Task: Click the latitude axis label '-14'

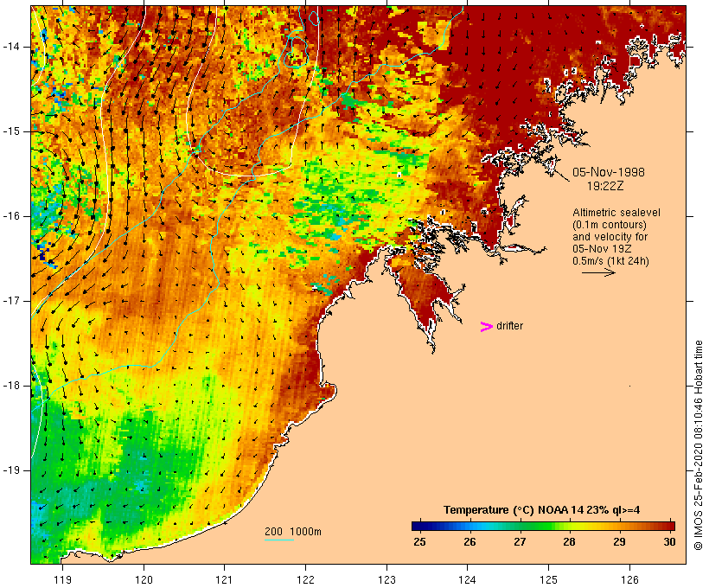Action: 11,47
